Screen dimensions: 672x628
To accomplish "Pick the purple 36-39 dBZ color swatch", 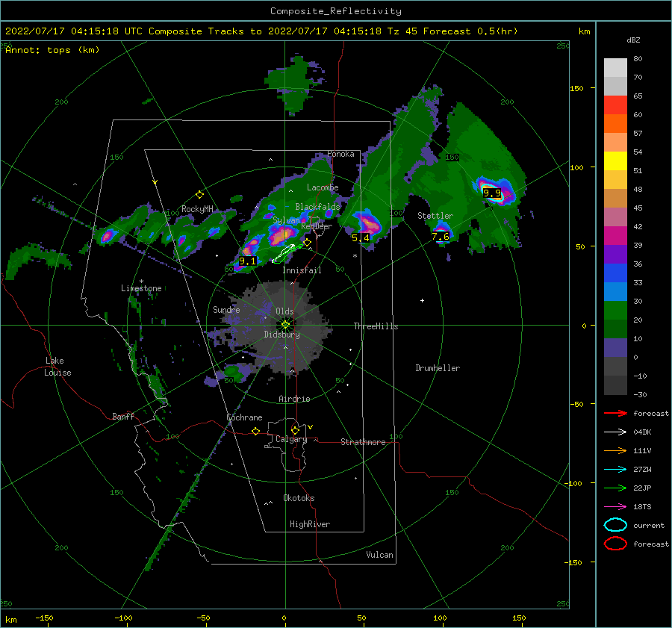I will click(615, 254).
